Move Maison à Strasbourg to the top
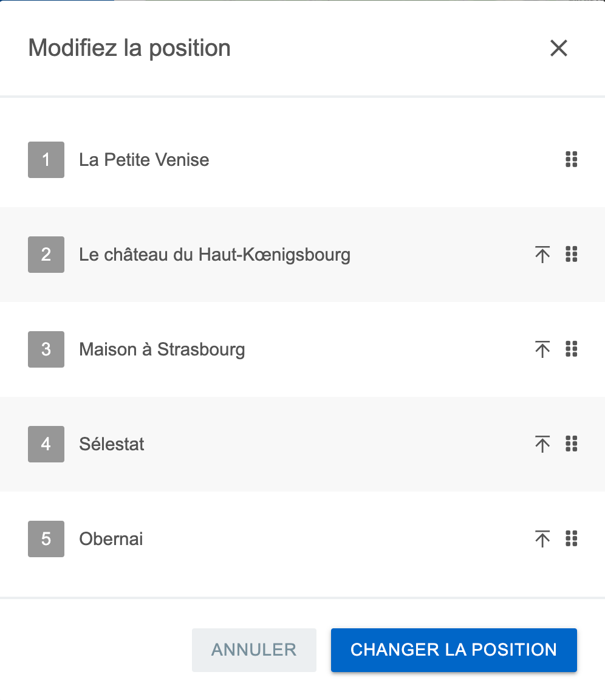605x700 pixels. point(542,349)
